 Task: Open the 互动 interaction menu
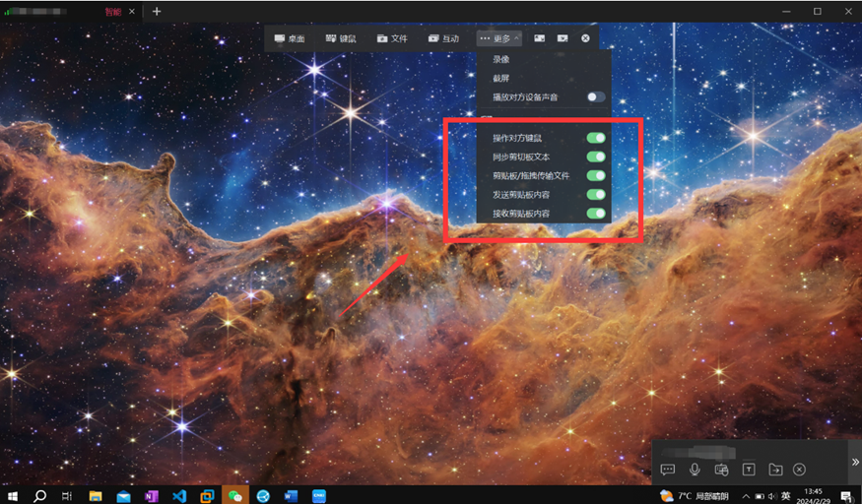443,38
